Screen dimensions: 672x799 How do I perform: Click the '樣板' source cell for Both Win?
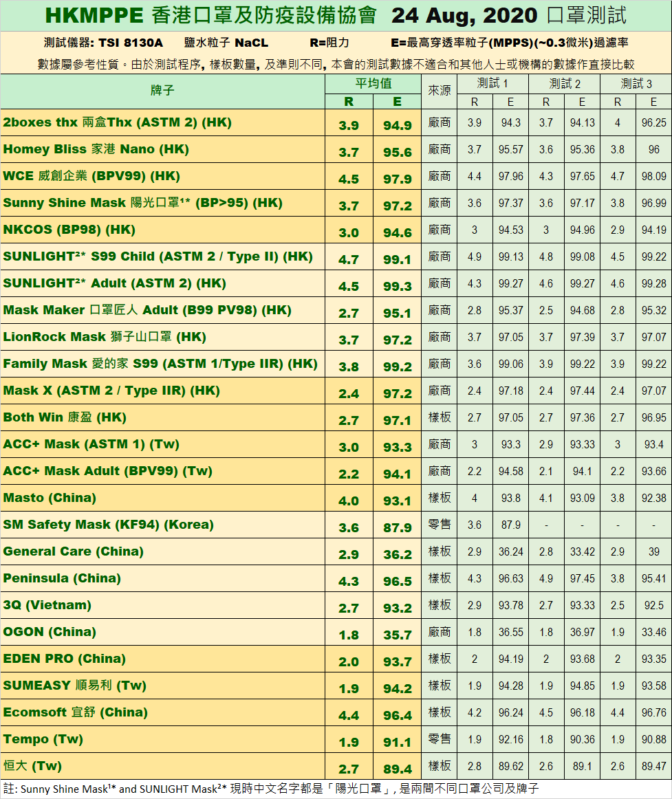pos(439,417)
